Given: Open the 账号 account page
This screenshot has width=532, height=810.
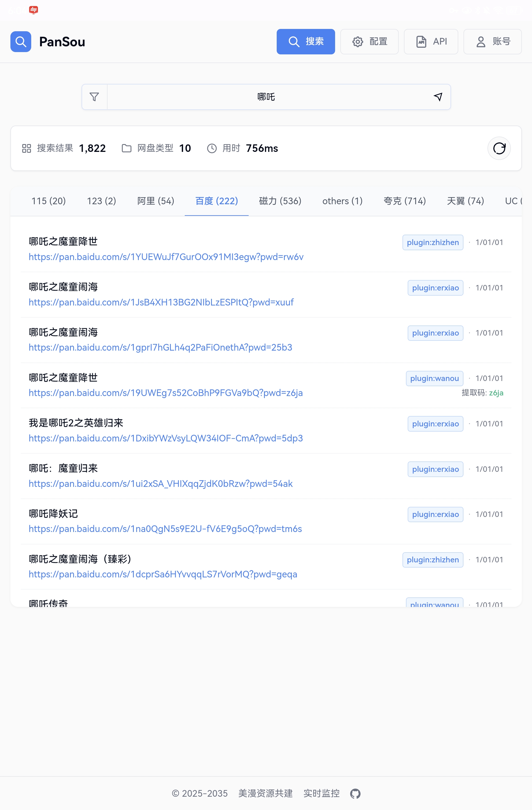Looking at the screenshot, I should click(492, 42).
